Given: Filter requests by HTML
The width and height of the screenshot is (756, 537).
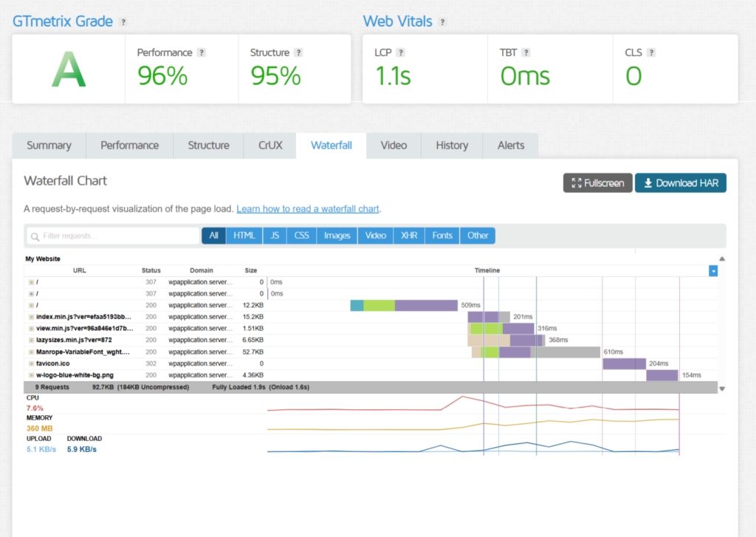Looking at the screenshot, I should 244,236.
